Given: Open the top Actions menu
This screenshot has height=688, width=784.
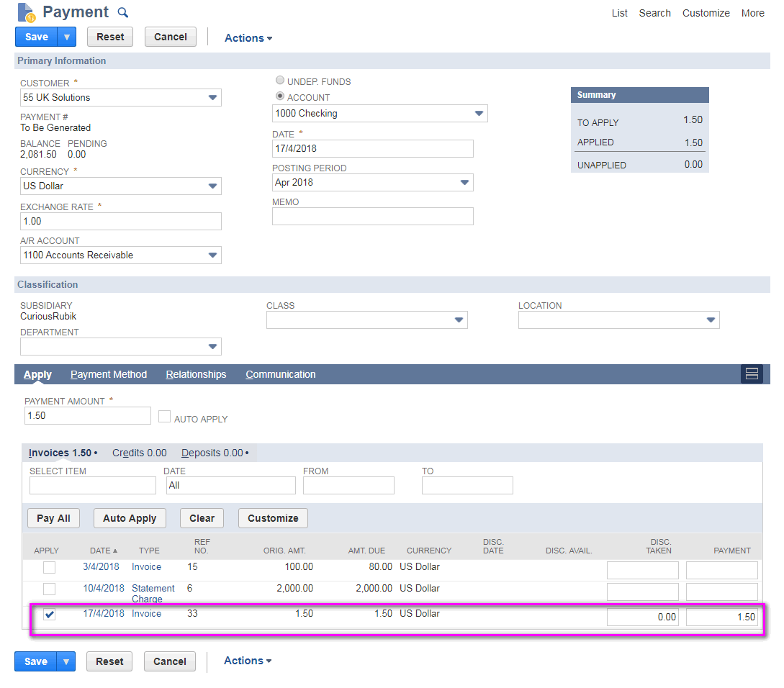Looking at the screenshot, I should pos(248,38).
